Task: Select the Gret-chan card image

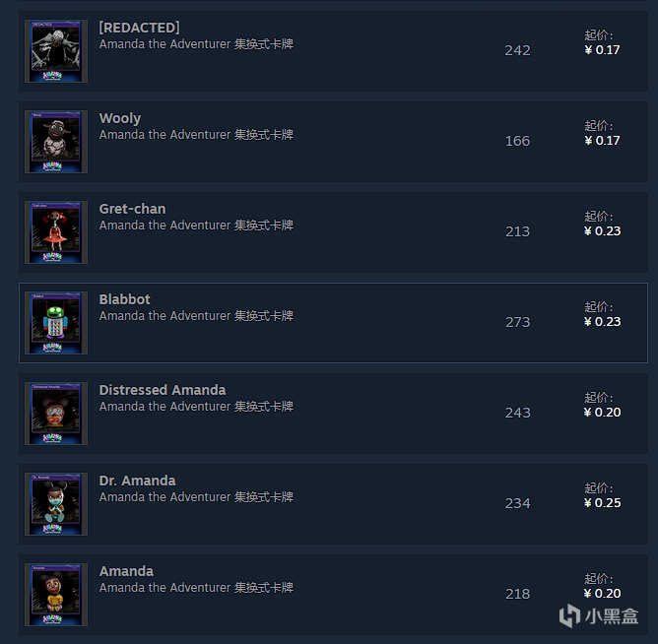Action: pyautogui.click(x=56, y=232)
